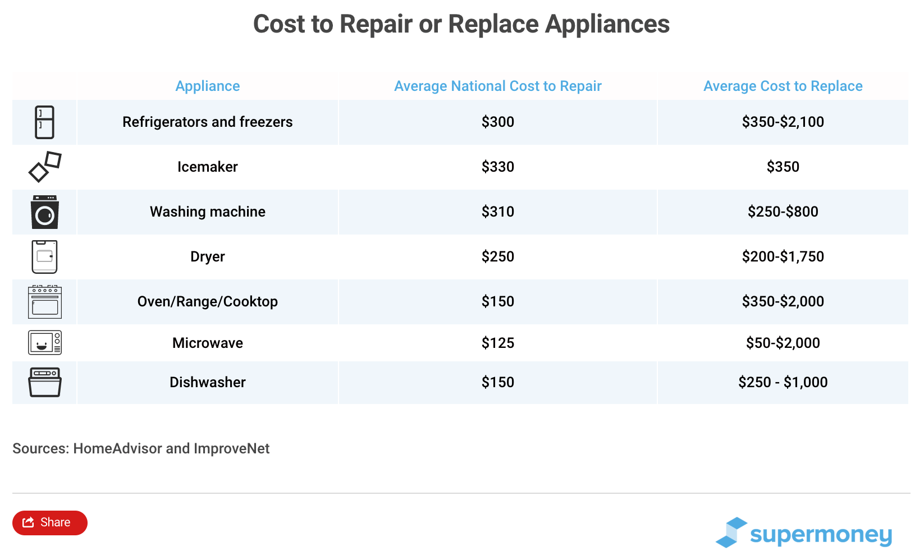The width and height of the screenshot is (924, 560).
Task: Click the Microwave $125 repair cost
Action: click(x=497, y=342)
